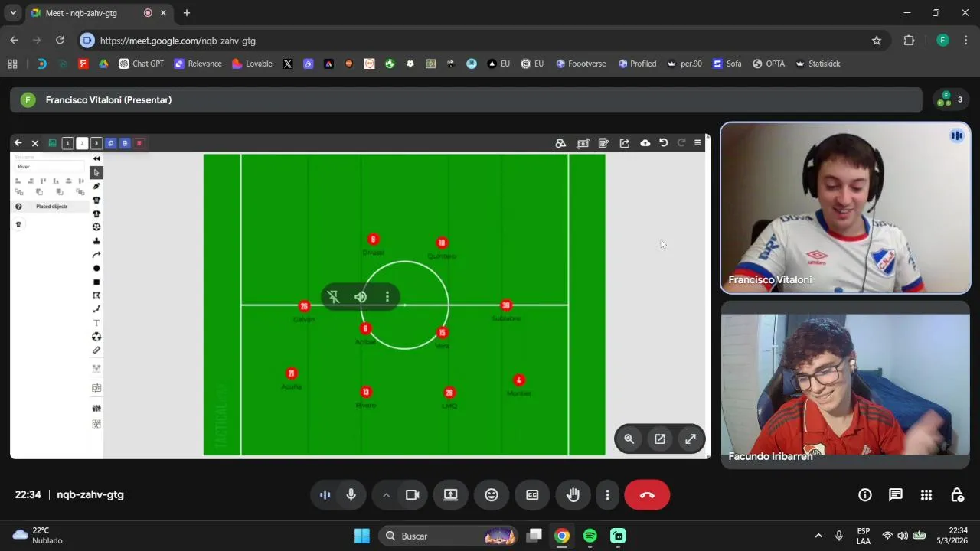
Task: Toggle the camera in Meet controls
Action: 413,495
